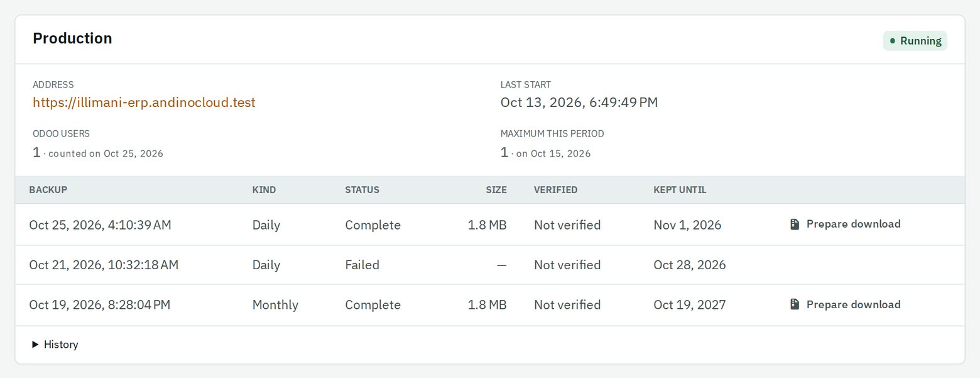Click 'Daily' kind in Oct 25 row

coord(266,225)
